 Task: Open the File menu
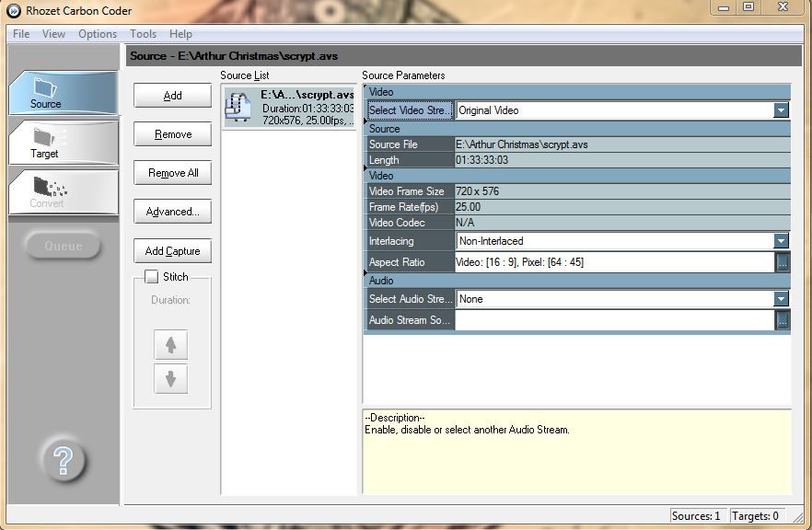click(x=21, y=34)
